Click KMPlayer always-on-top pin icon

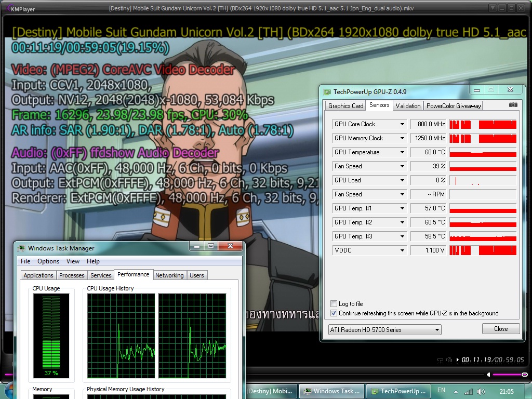tap(493, 7)
